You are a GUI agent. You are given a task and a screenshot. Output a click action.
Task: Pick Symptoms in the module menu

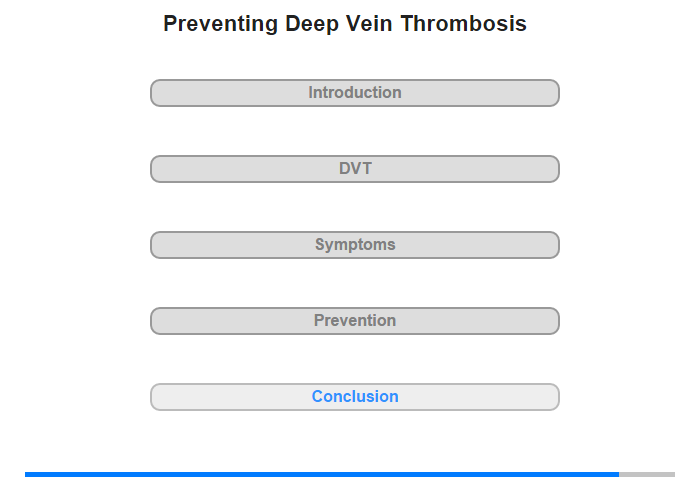pos(355,245)
